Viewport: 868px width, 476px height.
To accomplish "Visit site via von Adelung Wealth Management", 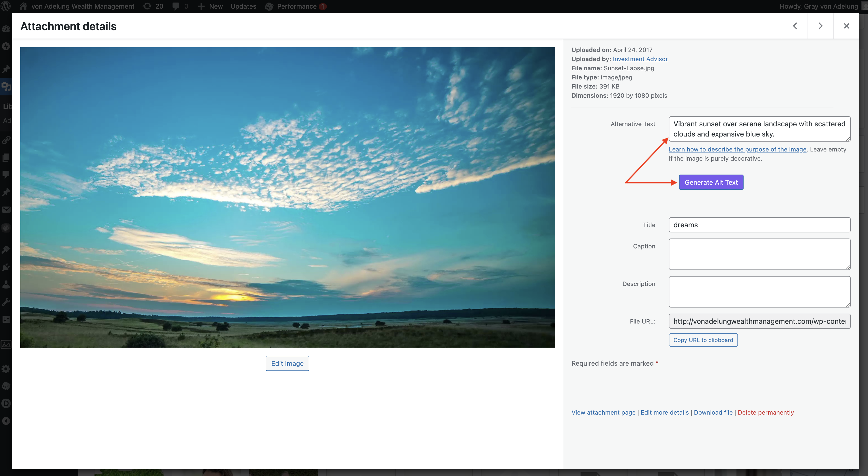I will point(77,6).
